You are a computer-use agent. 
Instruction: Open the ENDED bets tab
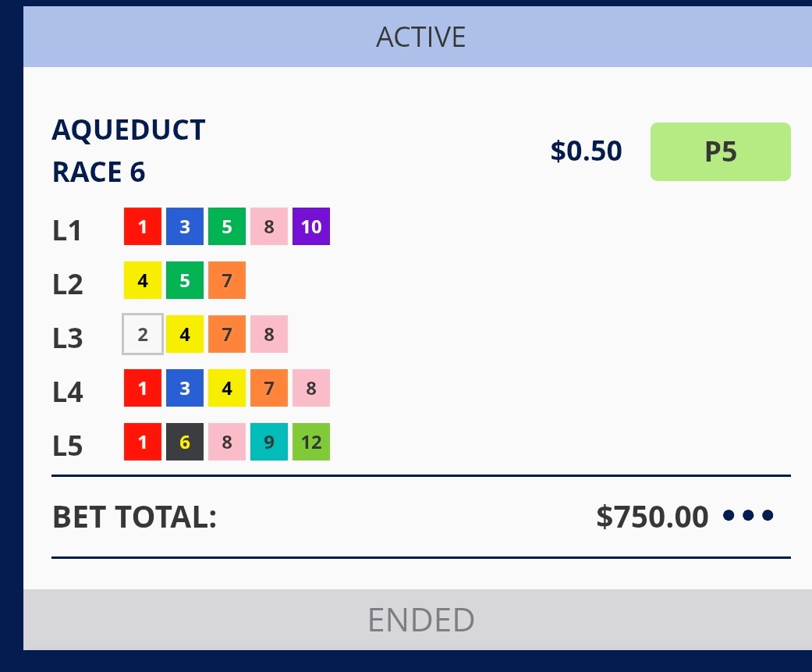pos(420,620)
